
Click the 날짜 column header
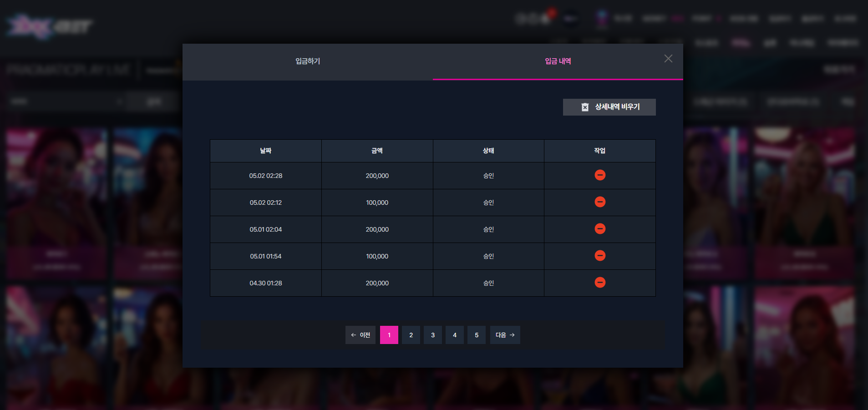[x=266, y=151]
